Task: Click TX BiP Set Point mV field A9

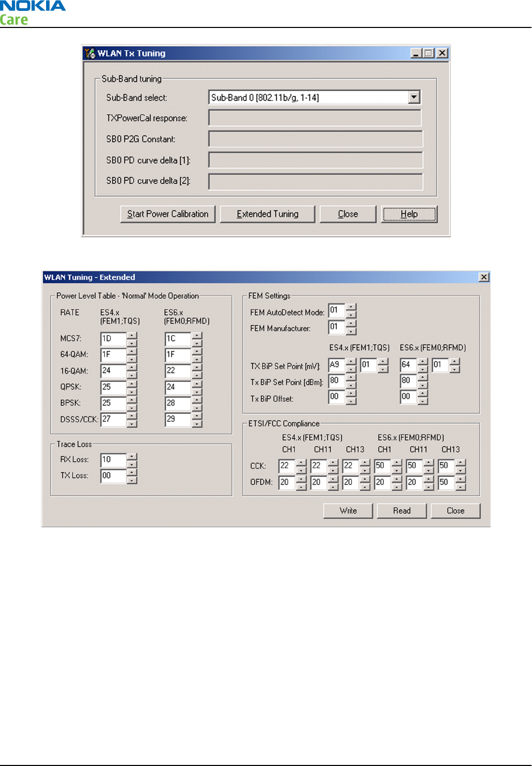Action: coord(337,365)
